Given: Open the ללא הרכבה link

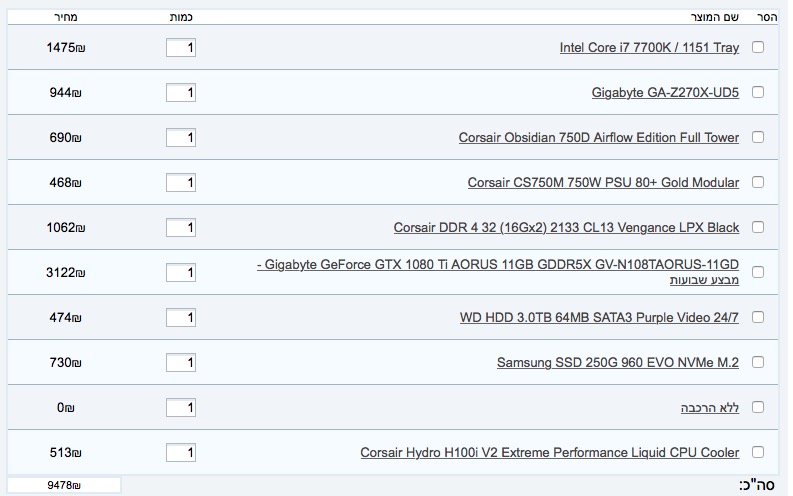Looking at the screenshot, I should pyautogui.click(x=710, y=408).
